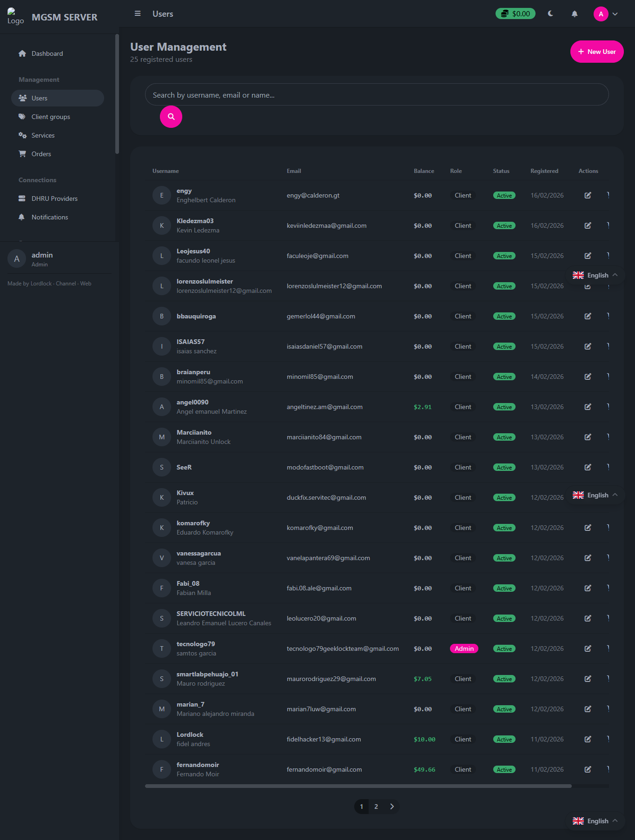
Task: Go to next page with arrow chevron
Action: tap(392, 807)
